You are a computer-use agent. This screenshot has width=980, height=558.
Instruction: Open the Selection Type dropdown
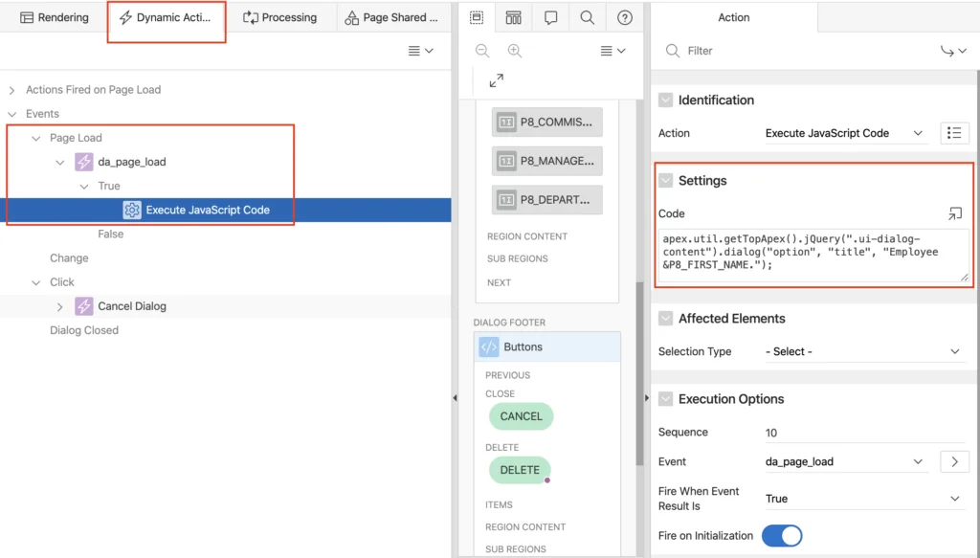[x=864, y=352]
